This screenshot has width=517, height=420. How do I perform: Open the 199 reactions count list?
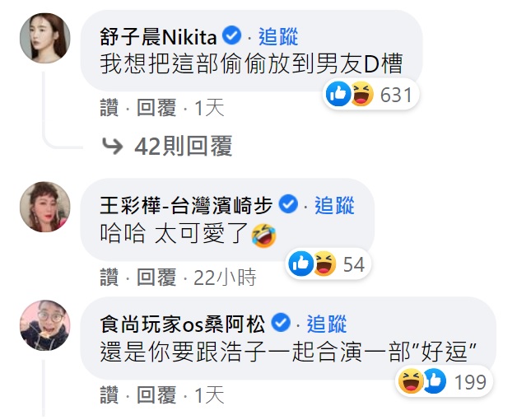pos(470,382)
